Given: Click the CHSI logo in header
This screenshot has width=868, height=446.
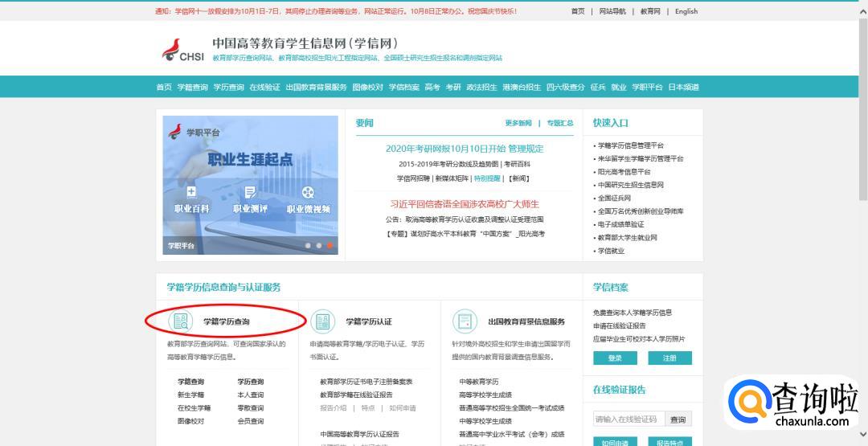Looking at the screenshot, I should coord(183,50).
